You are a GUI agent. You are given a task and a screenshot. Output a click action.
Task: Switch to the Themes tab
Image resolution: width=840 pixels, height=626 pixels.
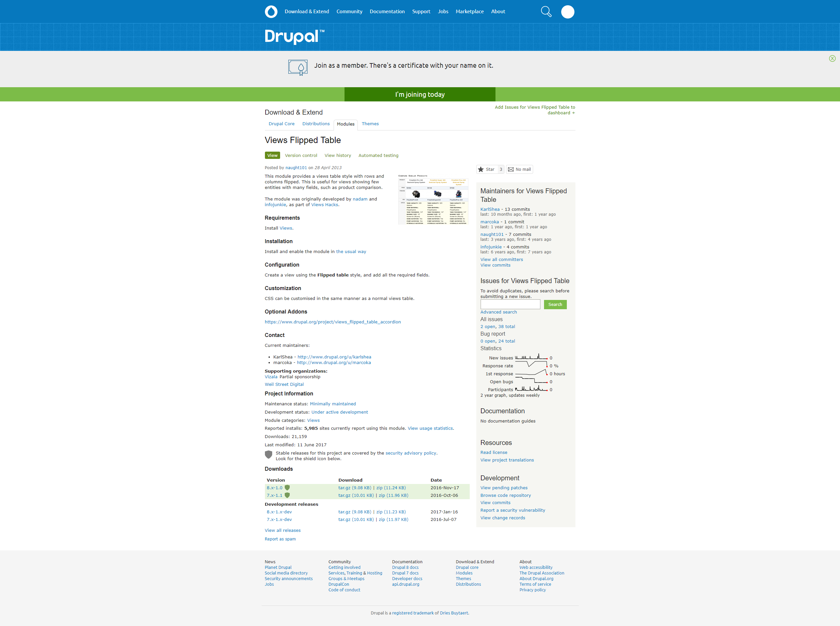(x=370, y=124)
